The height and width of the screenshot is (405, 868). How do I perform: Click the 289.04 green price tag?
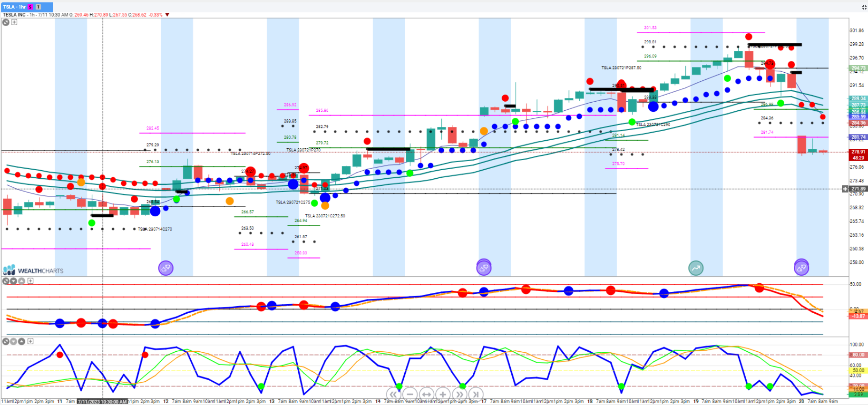pyautogui.click(x=858, y=98)
